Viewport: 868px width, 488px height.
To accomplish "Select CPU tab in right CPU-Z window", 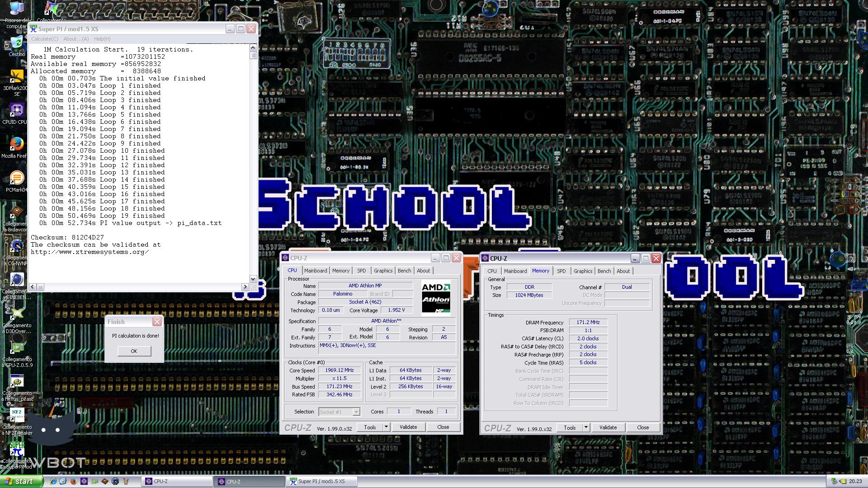I will pos(492,271).
